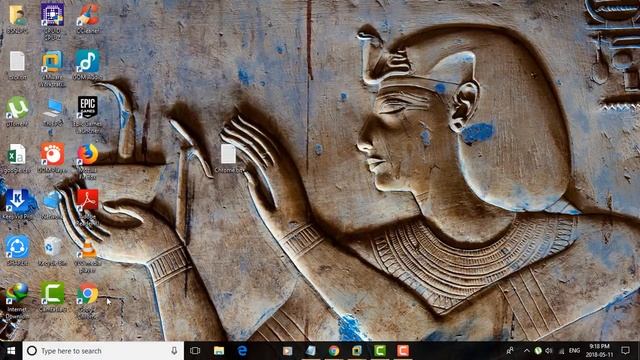This screenshot has height=360, width=640.
Task: Click the ENG language indicator
Action: pos(575,351)
